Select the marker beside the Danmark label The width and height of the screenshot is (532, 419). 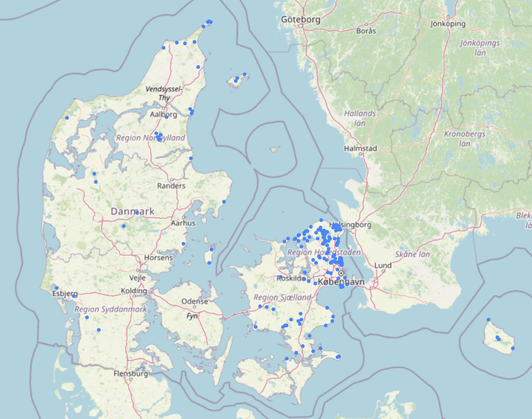(137, 212)
